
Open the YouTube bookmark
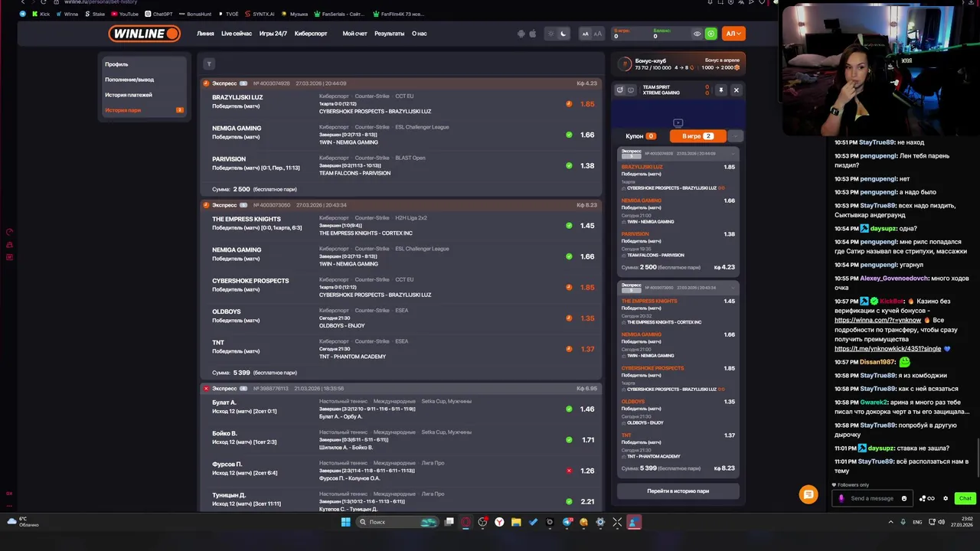pos(125,14)
